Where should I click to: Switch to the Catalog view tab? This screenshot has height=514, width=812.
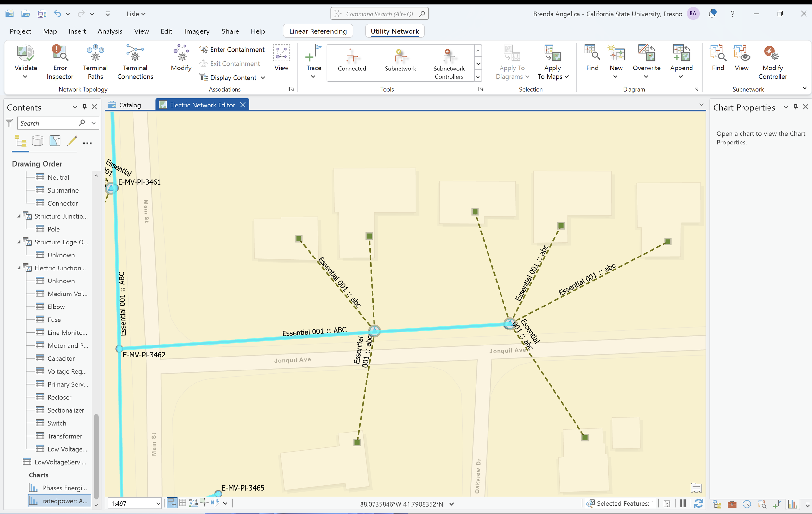point(130,105)
